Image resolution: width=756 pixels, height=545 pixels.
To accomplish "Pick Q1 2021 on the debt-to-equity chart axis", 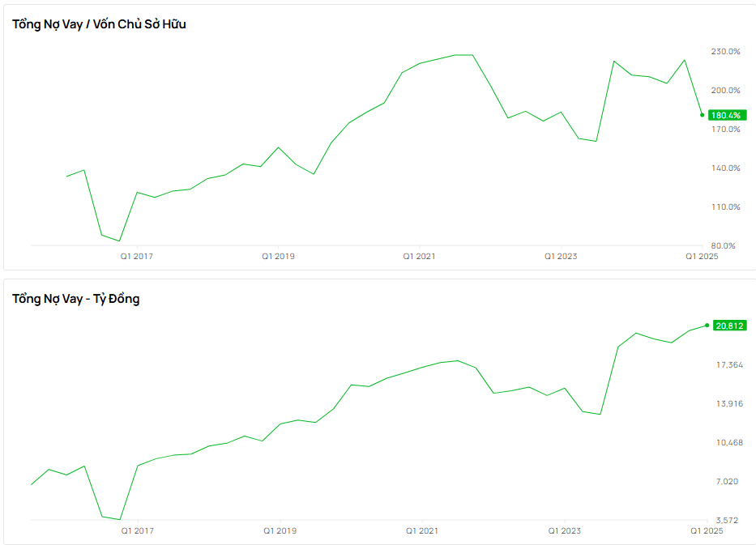I will point(419,257).
